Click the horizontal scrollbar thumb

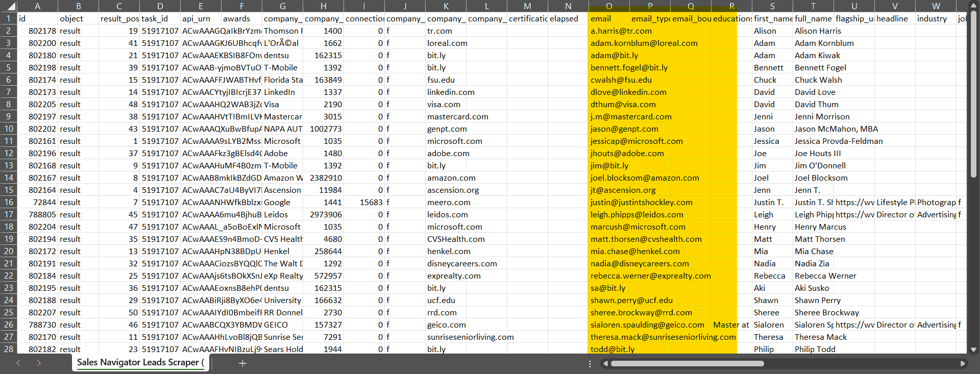pyautogui.click(x=688, y=364)
